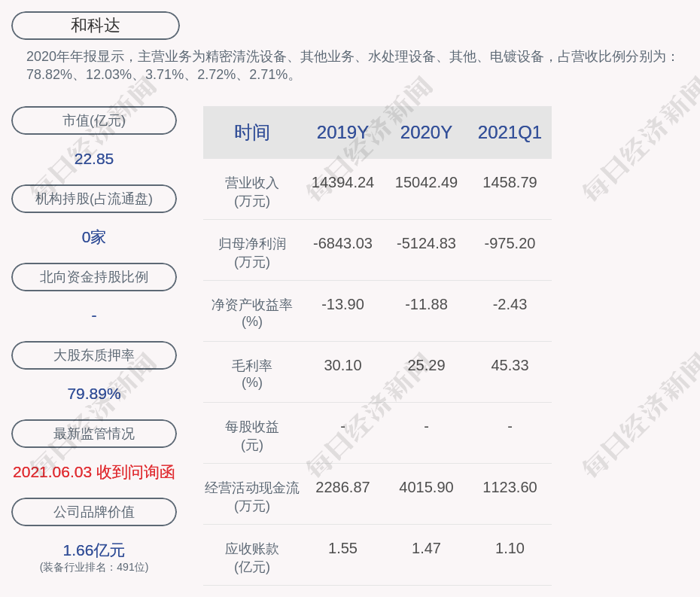Click revenue value 15042.49
Screen dimensions: 700x597
[x=426, y=183]
